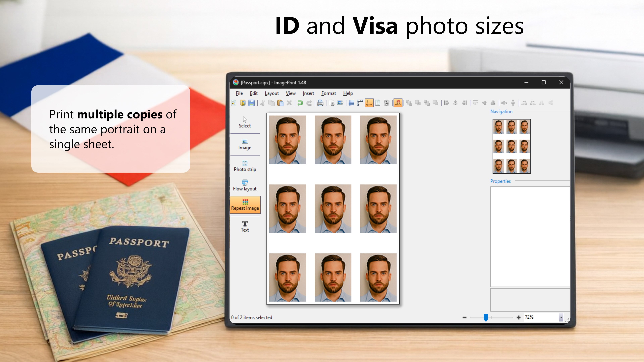The image size is (644, 362).
Task: Activate the Repeat image tool
Action: 245,205
